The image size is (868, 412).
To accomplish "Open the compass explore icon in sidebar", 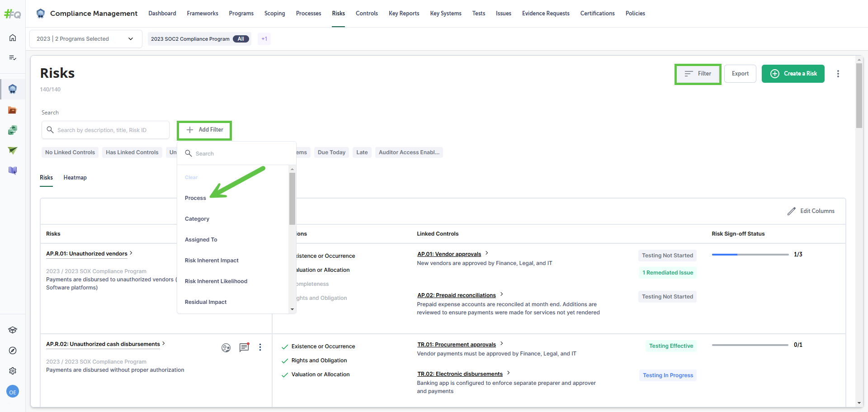I will click(13, 350).
